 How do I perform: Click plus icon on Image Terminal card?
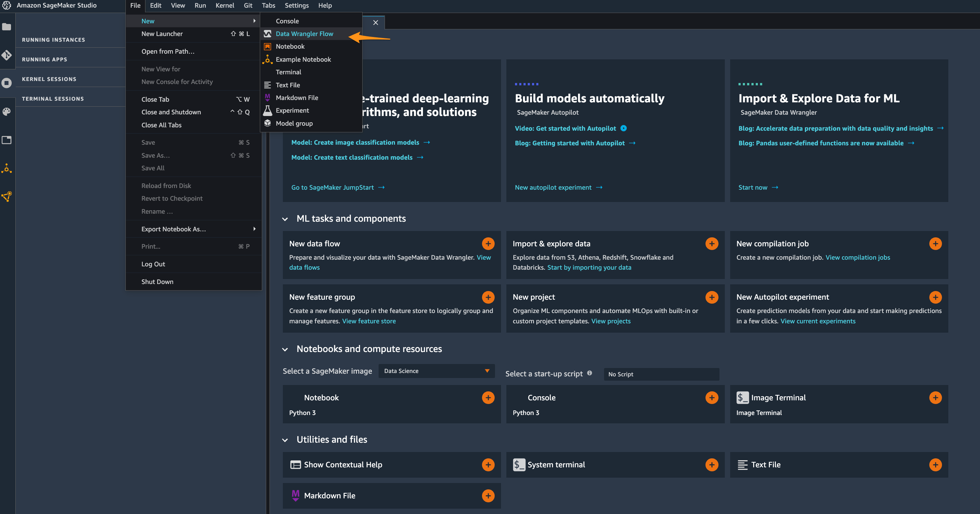pyautogui.click(x=935, y=398)
